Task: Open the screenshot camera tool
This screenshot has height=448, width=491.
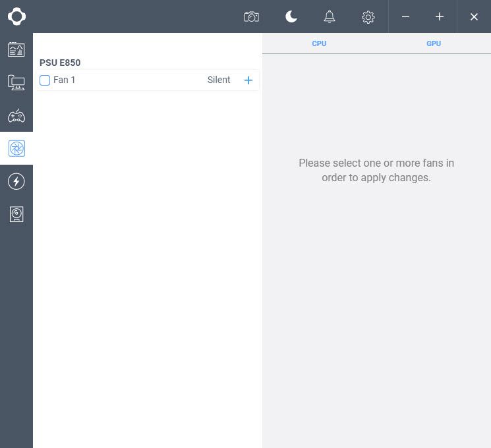Action: tap(252, 16)
